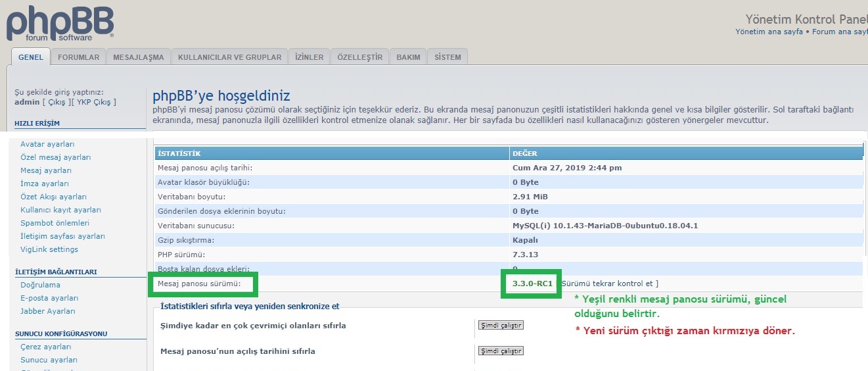Open Jabber Ayarları
This screenshot has height=371, width=868.
tap(48, 311)
